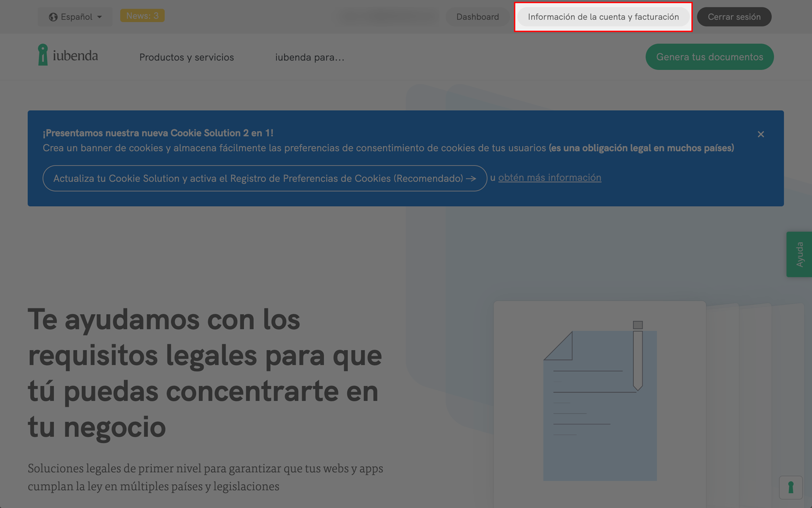Expand the iubenda para... menu
The height and width of the screenshot is (508, 812).
tap(310, 57)
